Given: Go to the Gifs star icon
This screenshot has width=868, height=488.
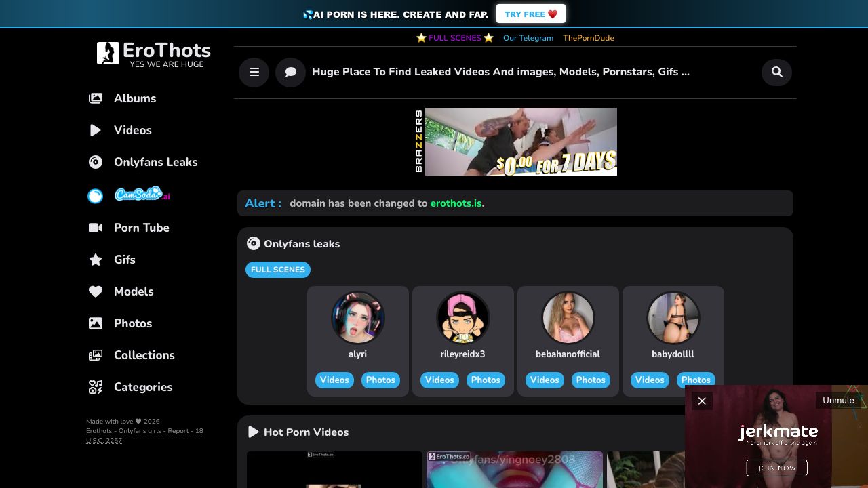Looking at the screenshot, I should click(x=96, y=260).
